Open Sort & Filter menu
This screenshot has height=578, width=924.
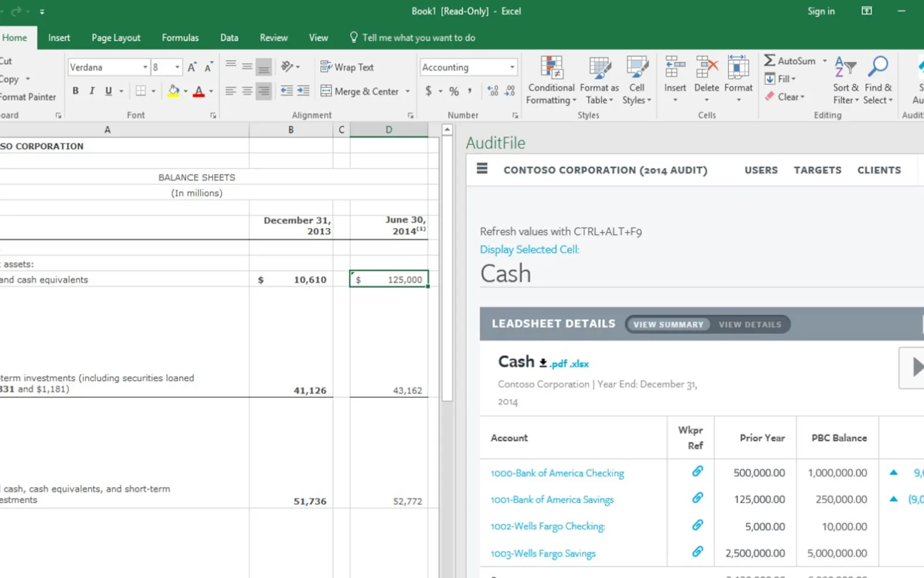(x=846, y=81)
